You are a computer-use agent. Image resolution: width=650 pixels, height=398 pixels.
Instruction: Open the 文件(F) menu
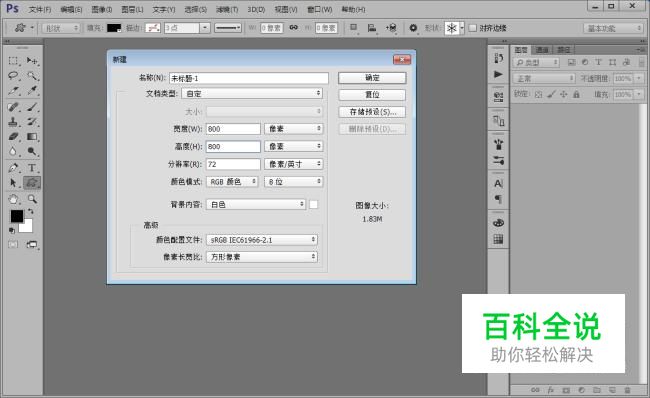coord(40,9)
